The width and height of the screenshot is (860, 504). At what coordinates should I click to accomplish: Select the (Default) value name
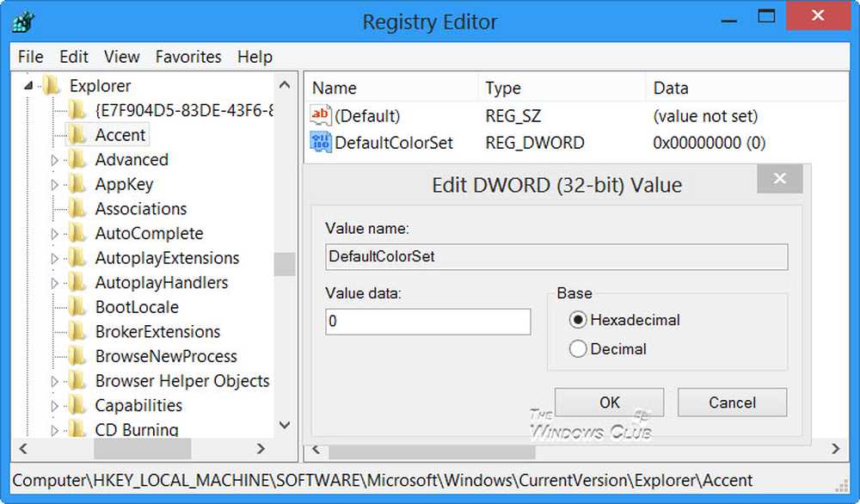(x=367, y=116)
